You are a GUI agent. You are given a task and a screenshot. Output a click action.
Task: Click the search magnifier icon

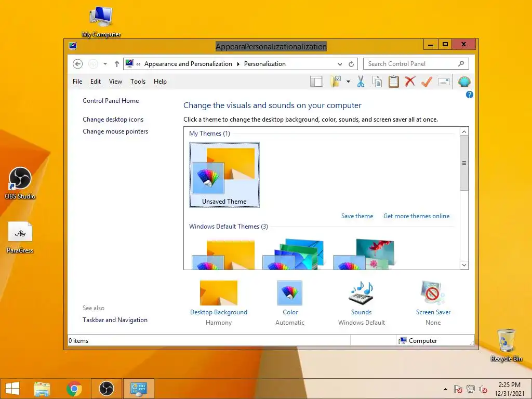[x=461, y=64]
